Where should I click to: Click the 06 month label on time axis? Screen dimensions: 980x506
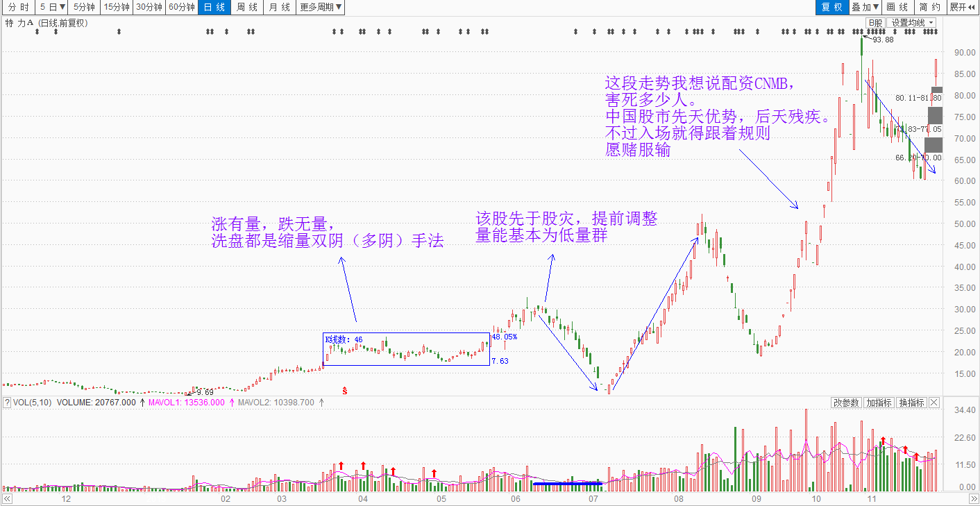pos(516,499)
